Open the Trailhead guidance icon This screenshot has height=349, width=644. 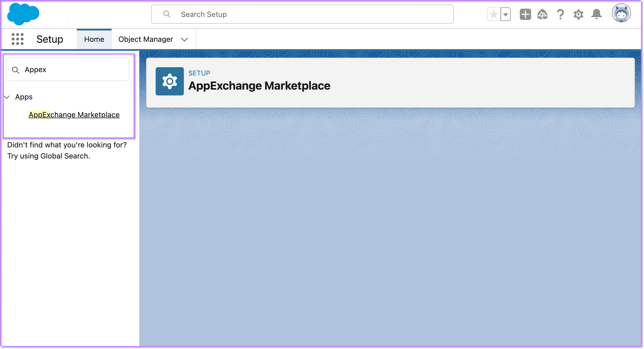coord(542,14)
